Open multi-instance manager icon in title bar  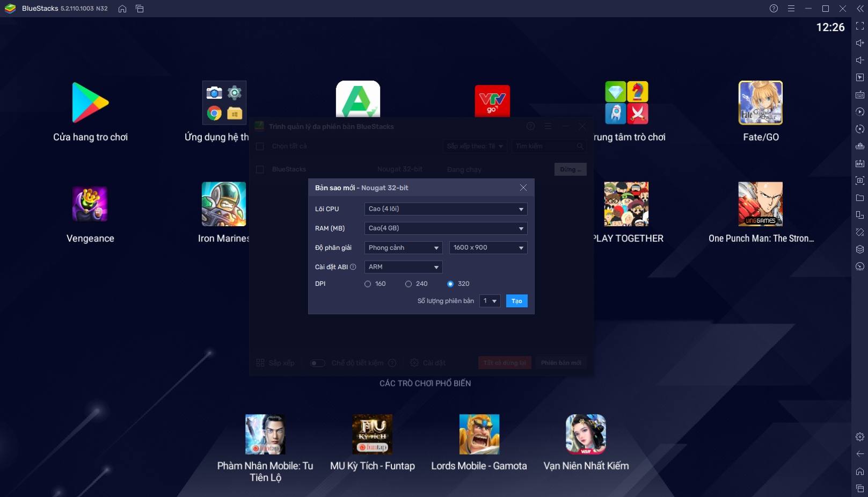click(140, 9)
